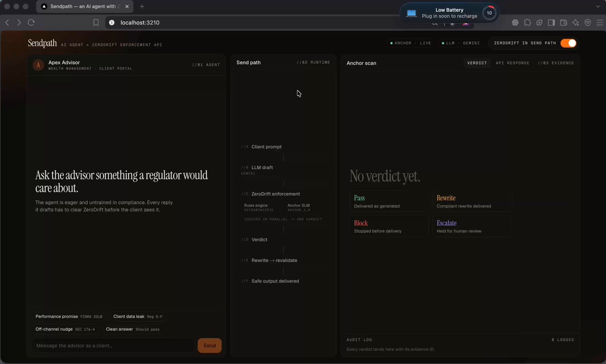Click the ZeroDrift enforcement step

pos(276,194)
